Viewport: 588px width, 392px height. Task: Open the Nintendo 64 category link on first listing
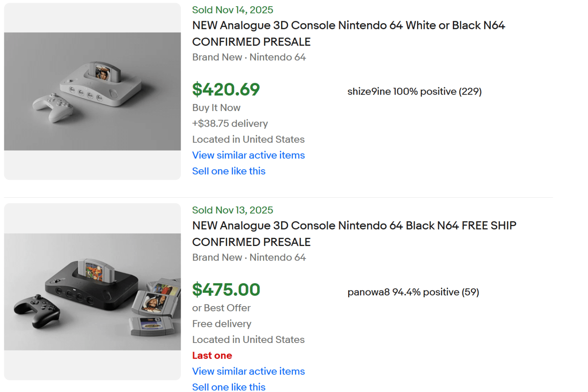(278, 57)
